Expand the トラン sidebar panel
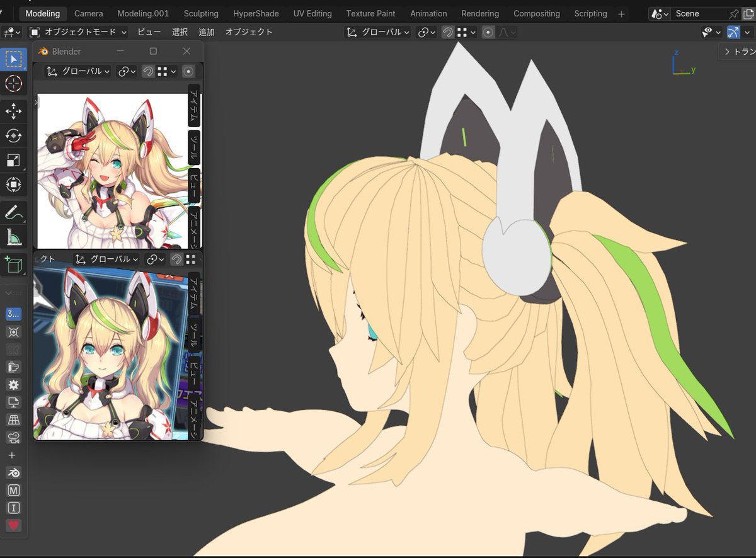The image size is (756, 558). coord(737,52)
